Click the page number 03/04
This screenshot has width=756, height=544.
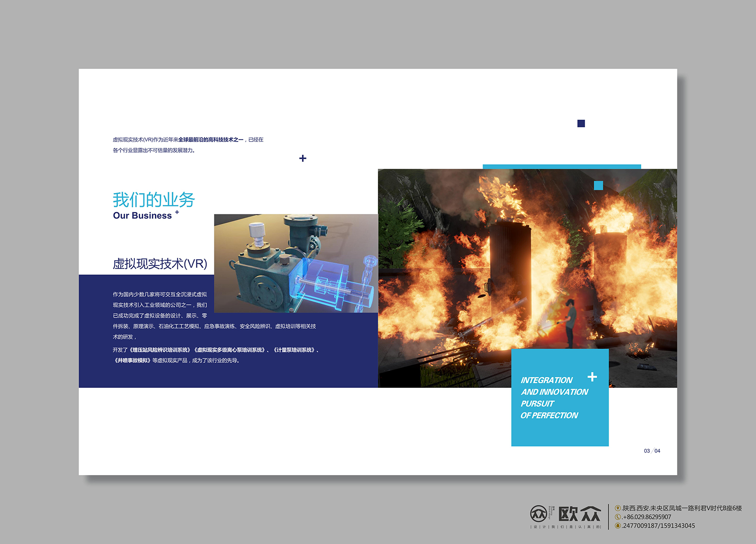pyautogui.click(x=652, y=451)
